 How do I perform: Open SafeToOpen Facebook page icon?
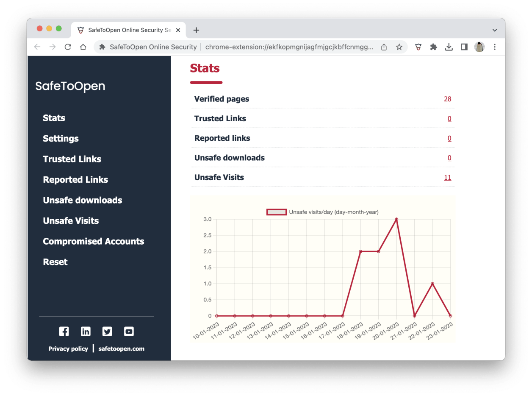64,332
